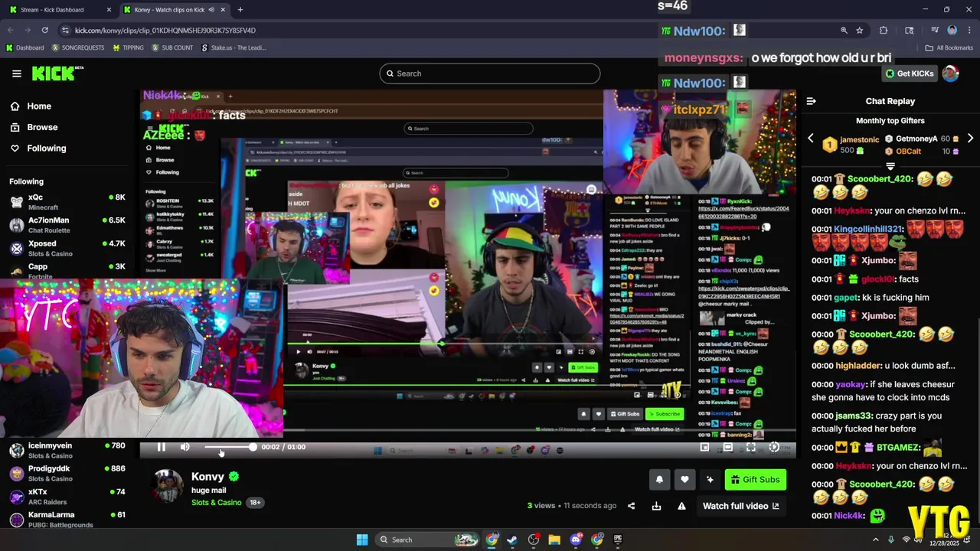This screenshot has width=980, height=551.
Task: Enter fullscreen on the clip
Action: coord(751,447)
